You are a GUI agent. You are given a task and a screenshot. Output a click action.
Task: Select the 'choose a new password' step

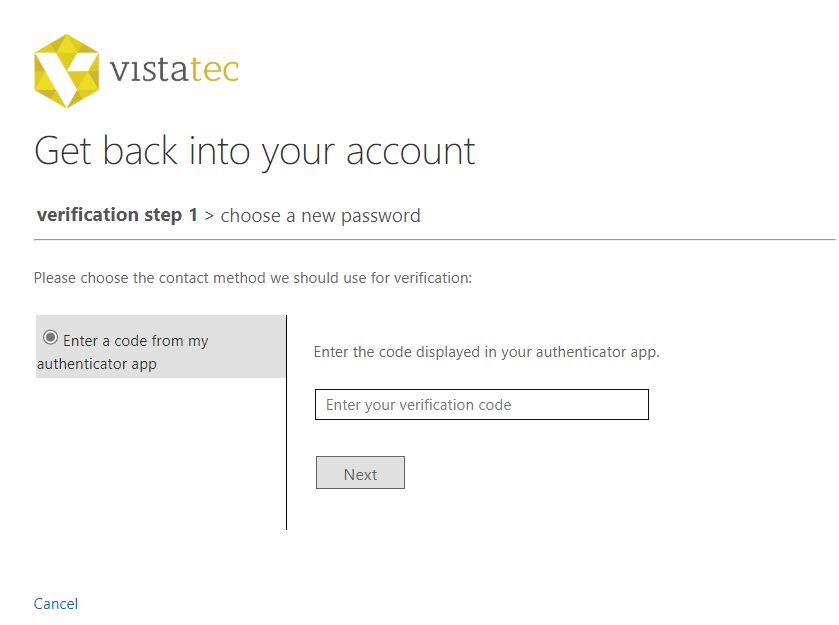click(x=321, y=216)
